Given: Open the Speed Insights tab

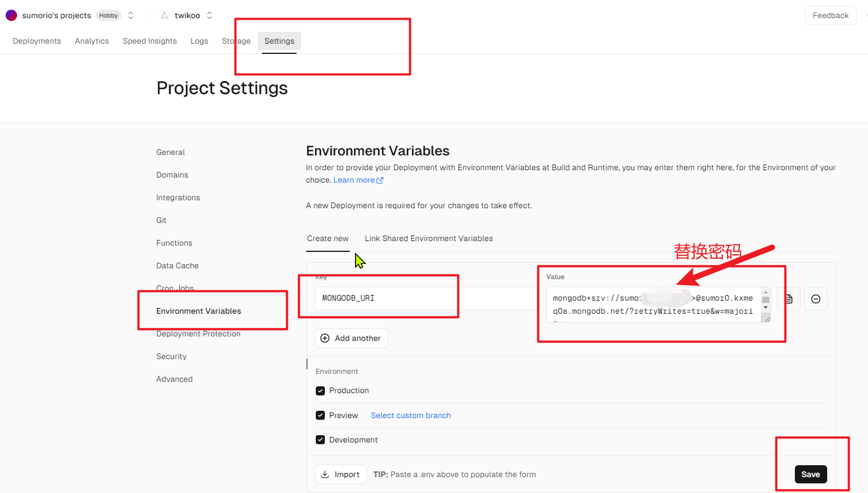Looking at the screenshot, I should (150, 41).
